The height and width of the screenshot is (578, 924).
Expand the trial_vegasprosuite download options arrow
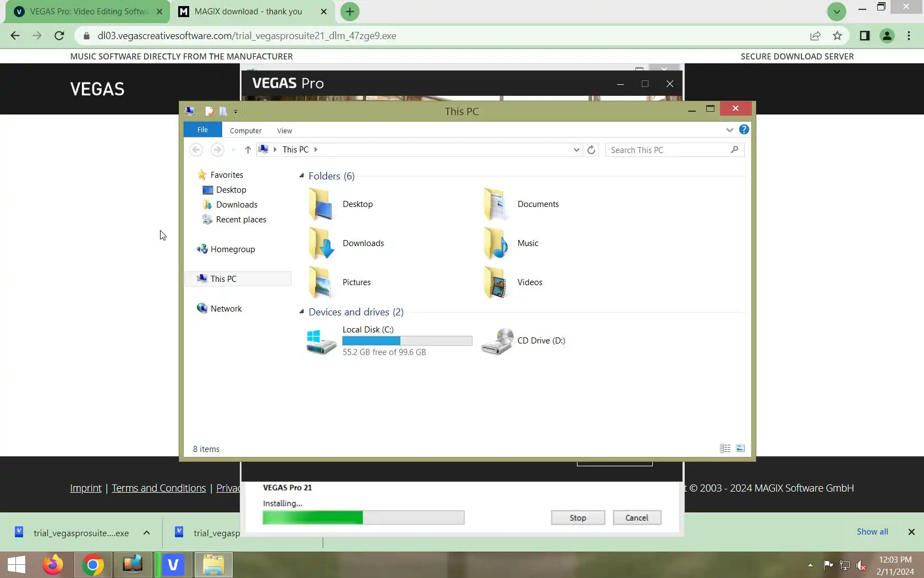146,532
